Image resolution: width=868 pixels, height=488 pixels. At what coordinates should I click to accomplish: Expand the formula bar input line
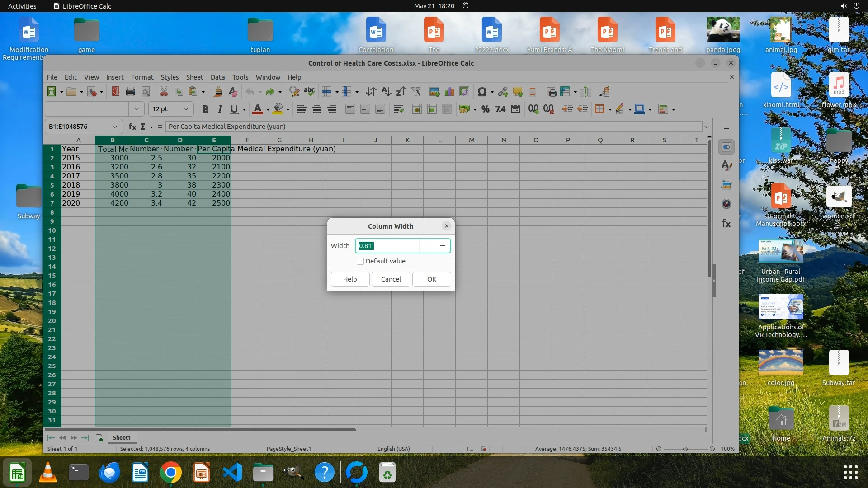[x=706, y=127]
